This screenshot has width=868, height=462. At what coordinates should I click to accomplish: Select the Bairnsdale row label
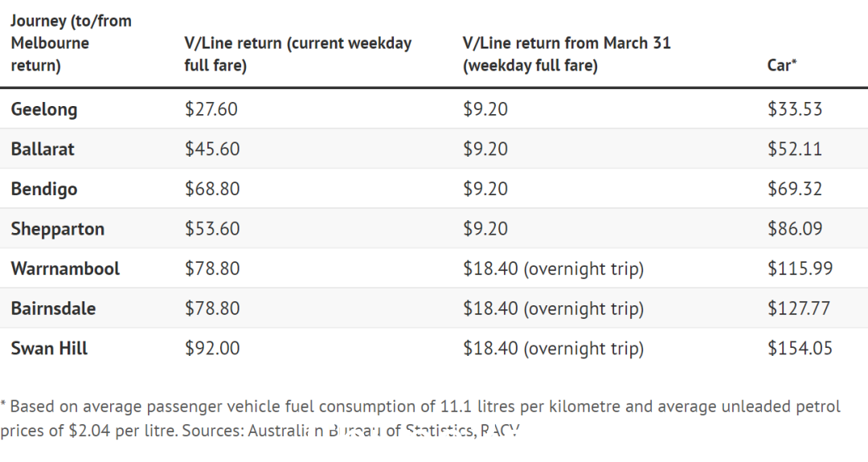click(x=53, y=309)
